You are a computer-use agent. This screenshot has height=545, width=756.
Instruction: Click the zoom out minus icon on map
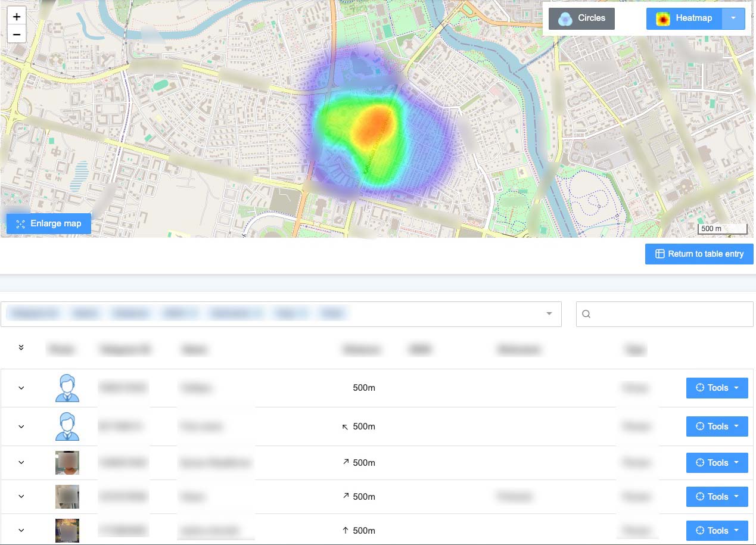pos(16,34)
